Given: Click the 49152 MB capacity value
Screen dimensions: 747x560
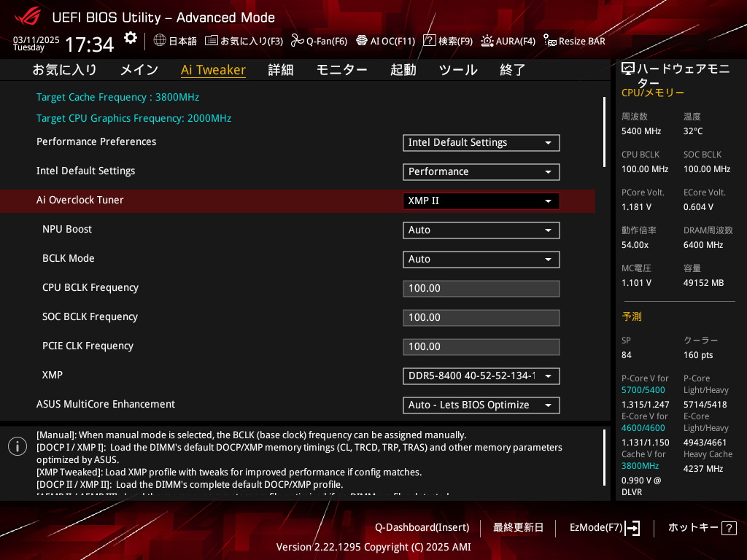Looking at the screenshot, I should pyautogui.click(x=704, y=283).
